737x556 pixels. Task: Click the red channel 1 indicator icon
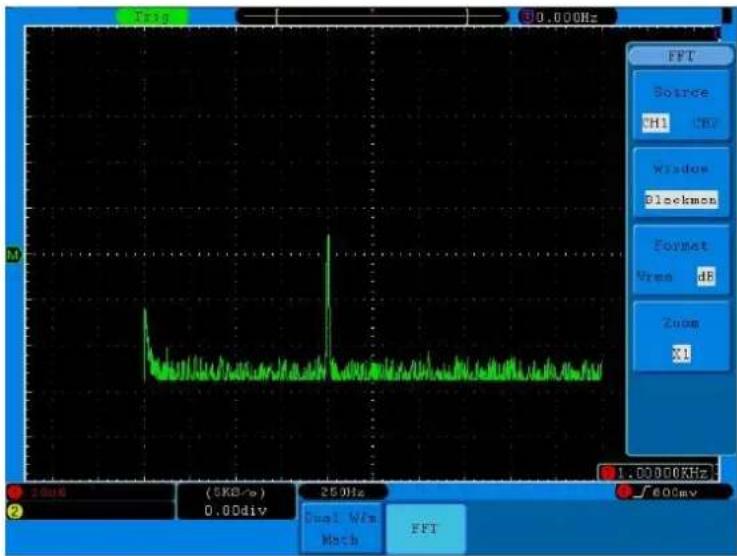[15, 493]
